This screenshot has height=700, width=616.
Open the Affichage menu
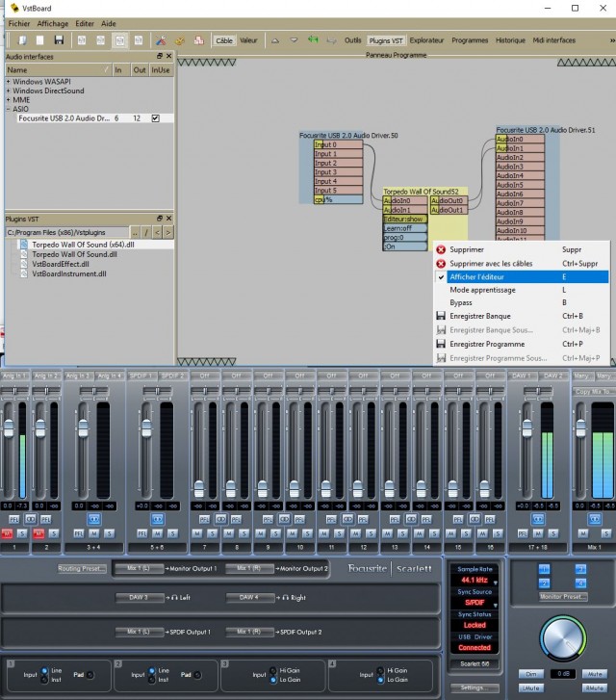tap(52, 22)
